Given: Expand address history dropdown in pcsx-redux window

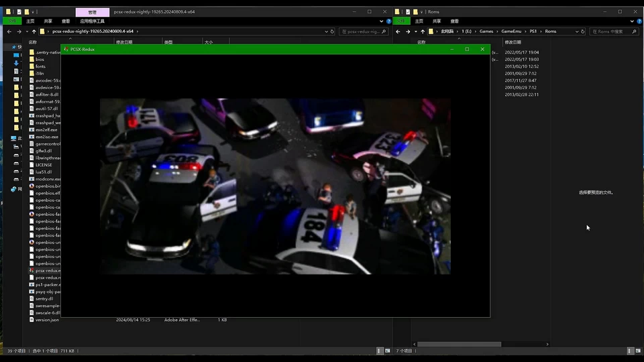Looking at the screenshot, I should pos(327,32).
